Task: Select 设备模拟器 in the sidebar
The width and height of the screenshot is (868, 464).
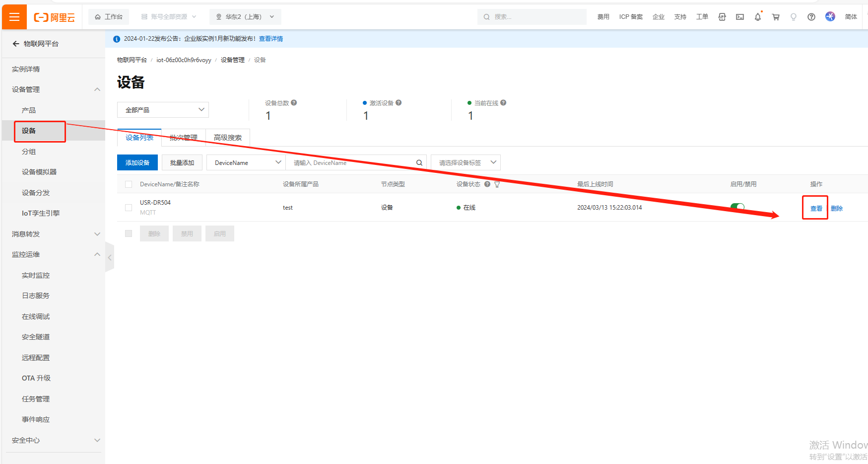Action: [39, 172]
